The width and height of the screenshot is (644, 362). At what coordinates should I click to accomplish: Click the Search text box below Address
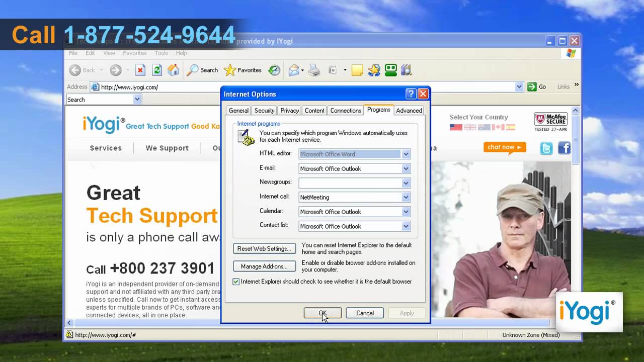click(100, 100)
